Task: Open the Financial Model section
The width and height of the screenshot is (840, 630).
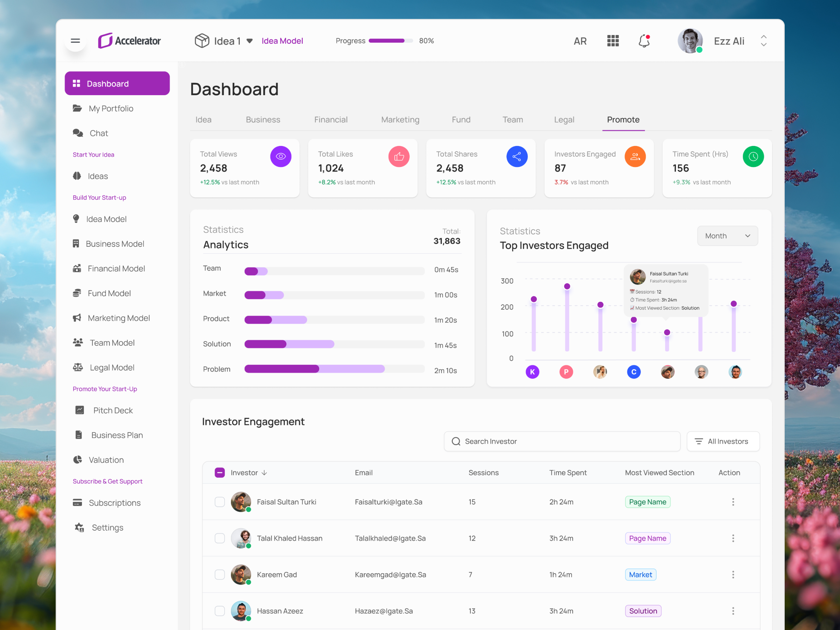Action: coord(116,268)
